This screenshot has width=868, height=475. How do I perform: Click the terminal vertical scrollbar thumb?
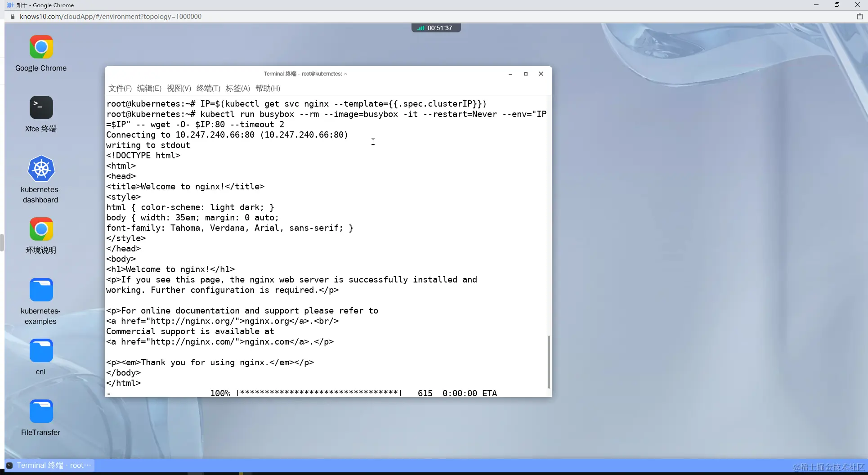[x=549, y=362]
